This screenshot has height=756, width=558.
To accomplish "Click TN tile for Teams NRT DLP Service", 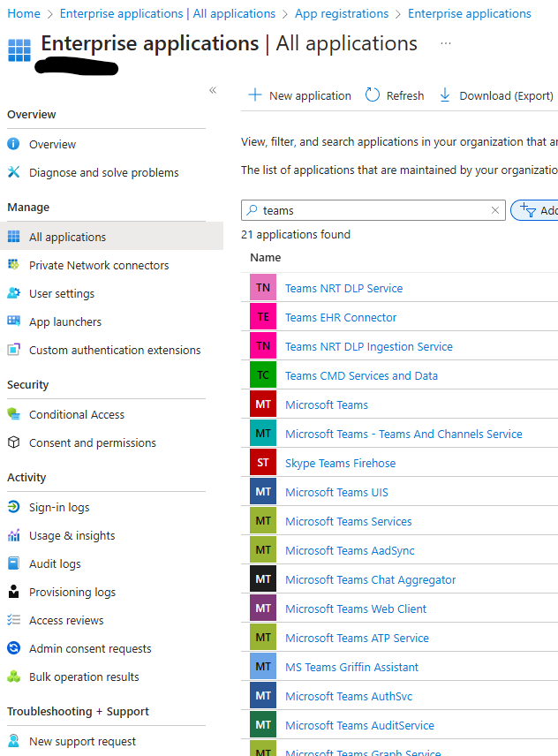I will [263, 287].
